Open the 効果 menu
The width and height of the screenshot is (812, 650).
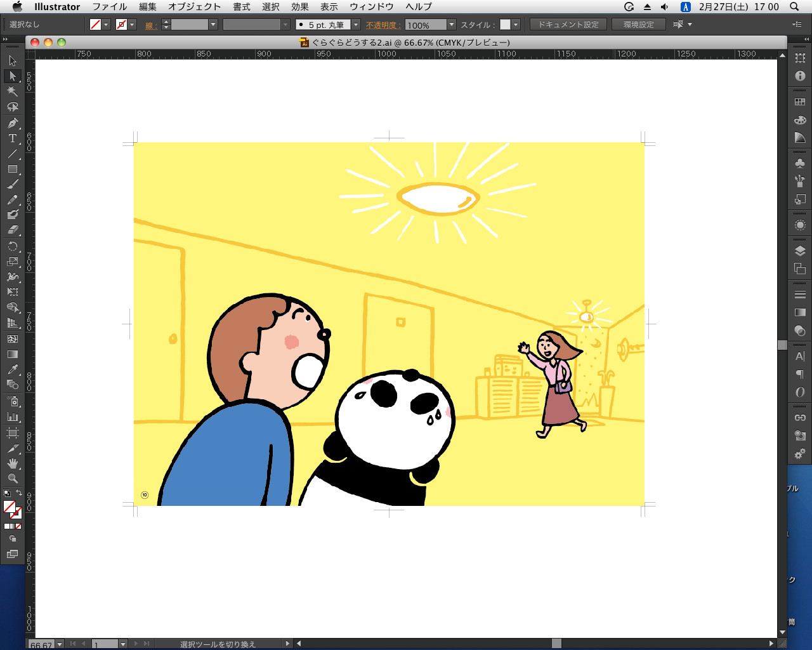click(x=300, y=7)
